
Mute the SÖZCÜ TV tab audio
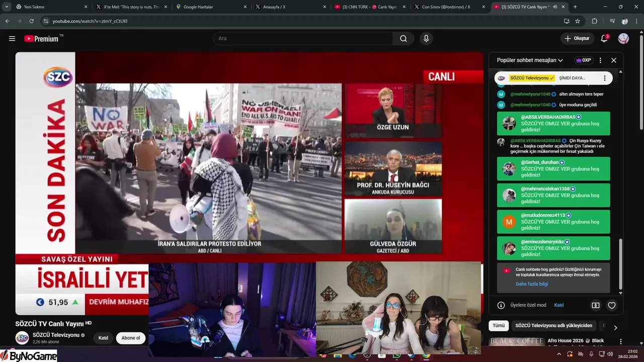tap(555, 7)
